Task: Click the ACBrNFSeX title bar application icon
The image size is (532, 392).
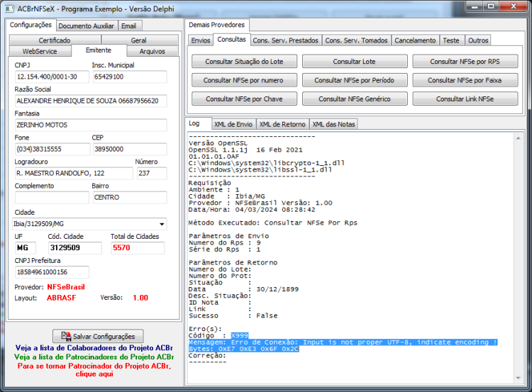Action: [9, 9]
